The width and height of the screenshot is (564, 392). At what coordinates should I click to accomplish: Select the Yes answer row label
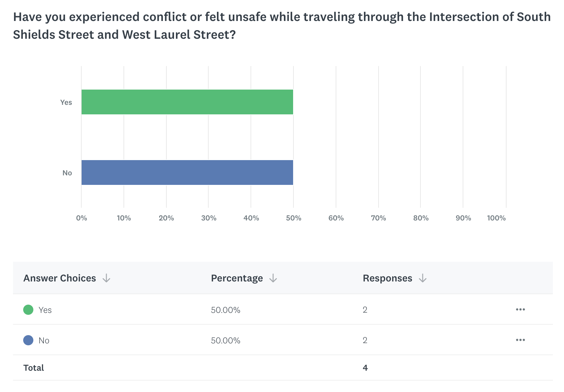45,310
